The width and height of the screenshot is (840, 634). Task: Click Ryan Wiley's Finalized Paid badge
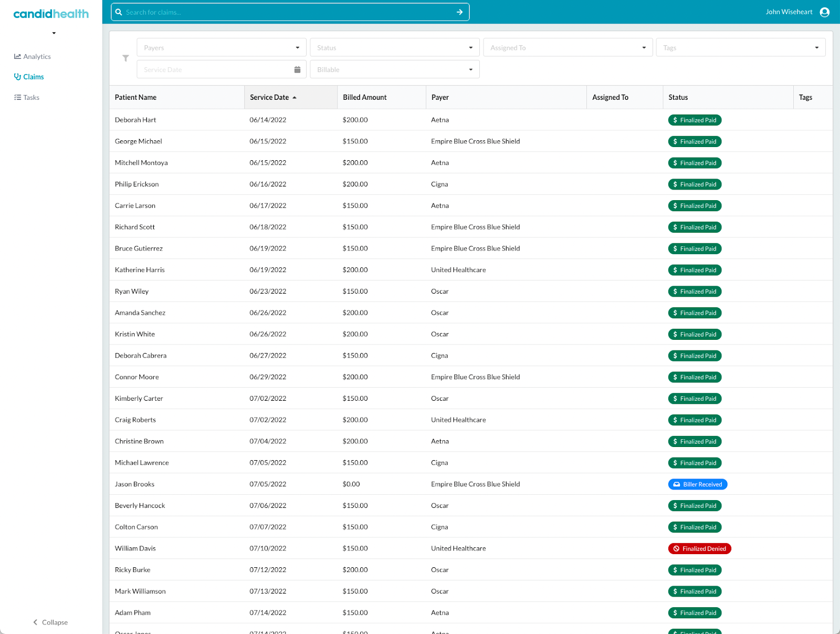click(695, 292)
